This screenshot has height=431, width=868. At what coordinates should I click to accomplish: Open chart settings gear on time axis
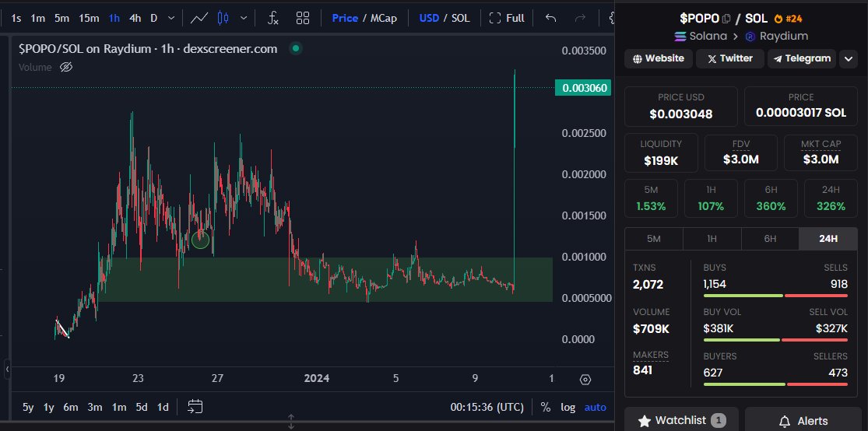(585, 380)
